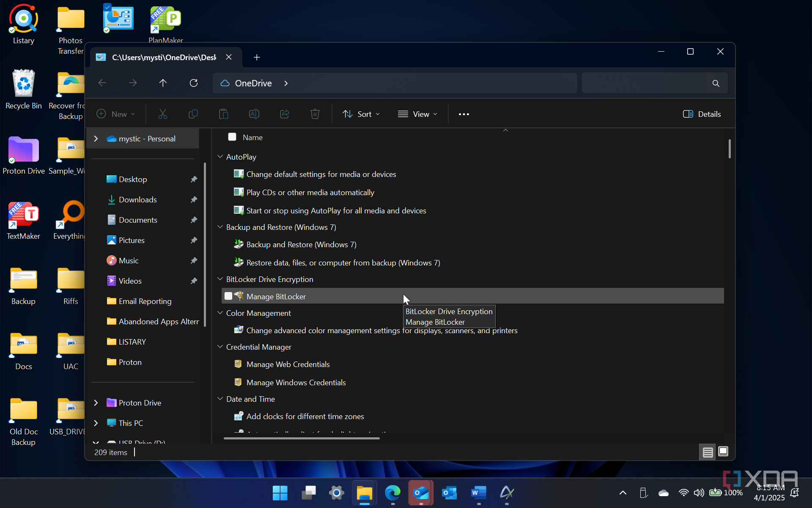Click the Up directory arrow
This screenshot has width=812, height=508.
163,83
